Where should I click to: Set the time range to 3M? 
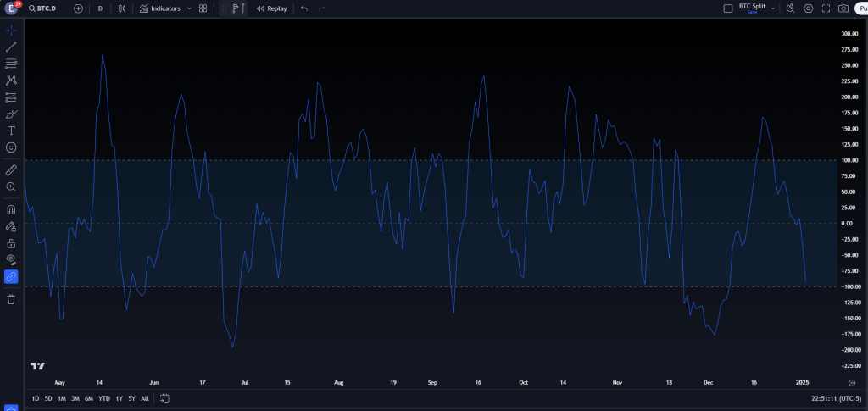(x=75, y=398)
